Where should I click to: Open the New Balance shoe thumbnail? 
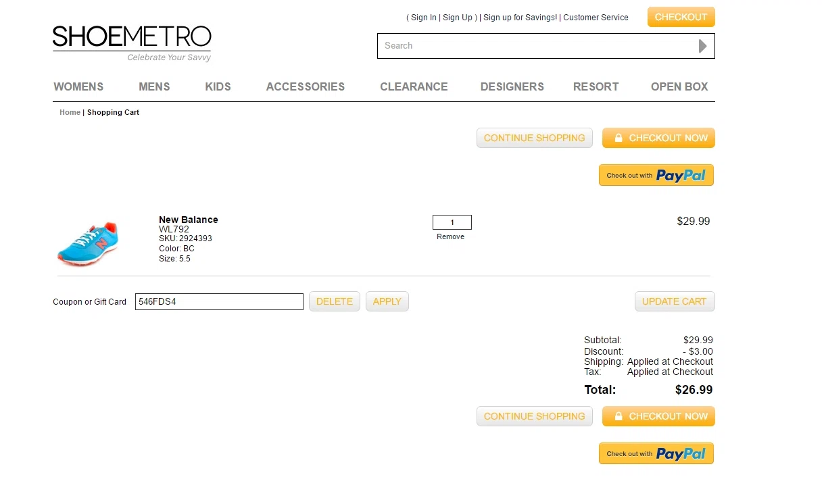click(x=88, y=243)
